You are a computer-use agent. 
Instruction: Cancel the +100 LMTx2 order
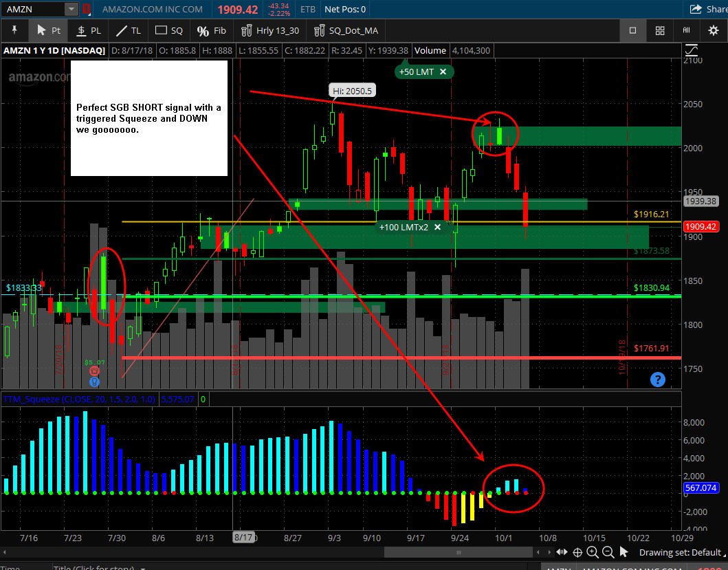point(437,227)
